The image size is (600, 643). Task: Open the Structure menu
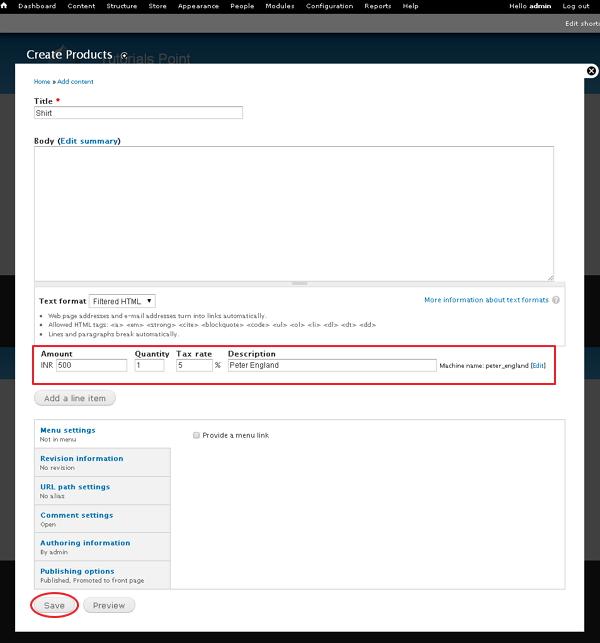tap(122, 6)
